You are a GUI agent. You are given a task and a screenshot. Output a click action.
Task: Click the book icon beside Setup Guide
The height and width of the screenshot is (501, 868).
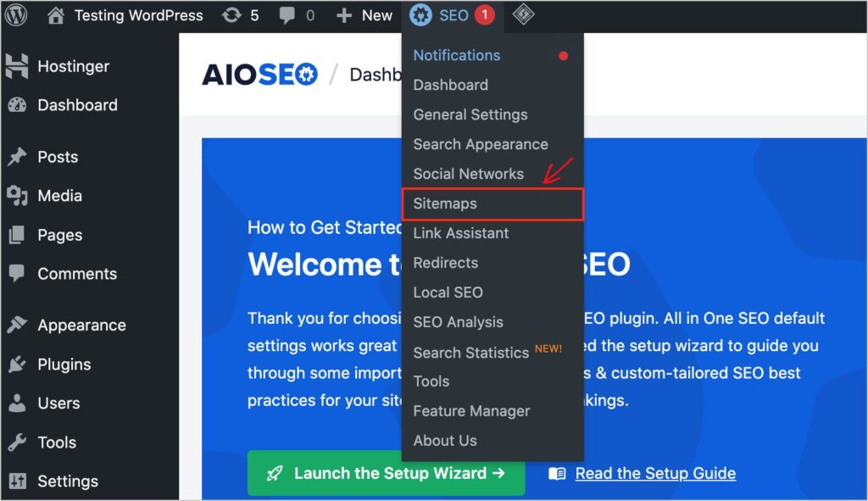(557, 474)
